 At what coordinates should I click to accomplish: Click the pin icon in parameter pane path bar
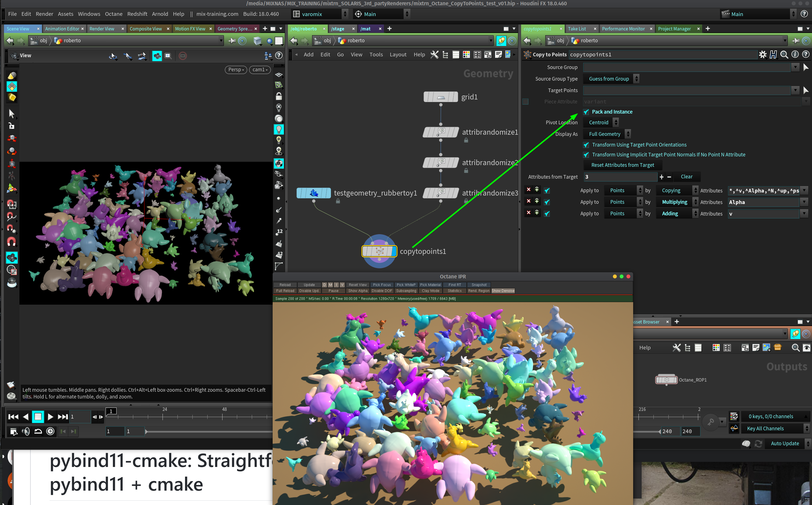click(x=796, y=40)
